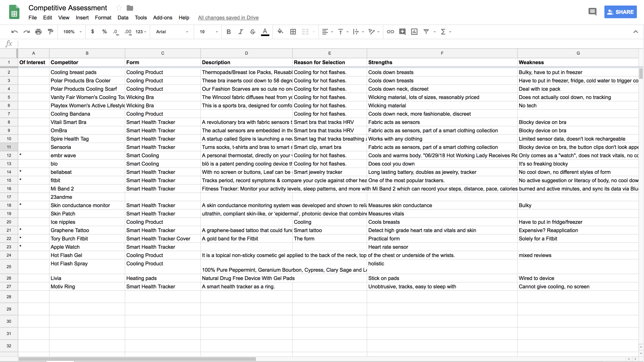644x362 pixels.
Task: Click the blue SHARE button
Action: [x=620, y=12]
